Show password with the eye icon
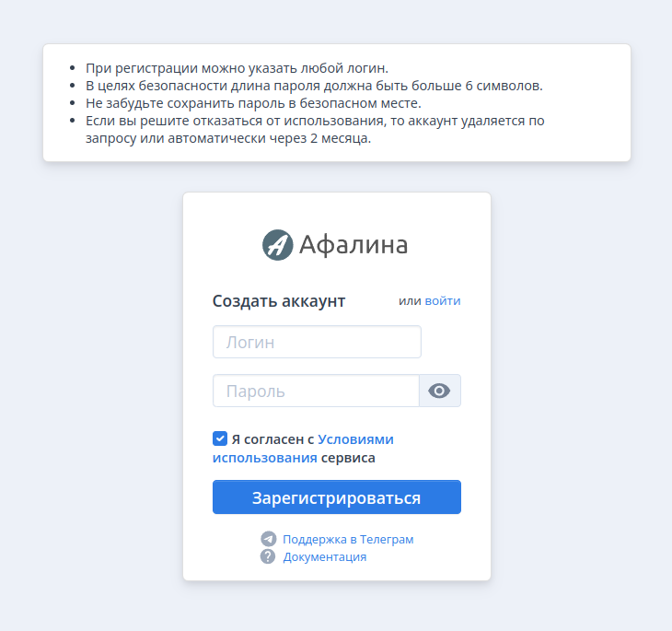Viewport: 672px width, 631px height. (x=439, y=391)
